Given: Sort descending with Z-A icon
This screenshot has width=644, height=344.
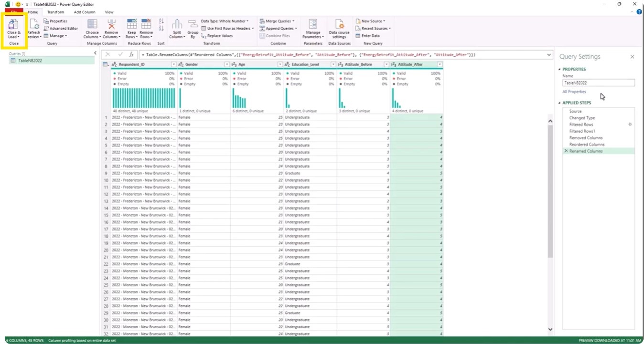Looking at the screenshot, I should point(161,29).
